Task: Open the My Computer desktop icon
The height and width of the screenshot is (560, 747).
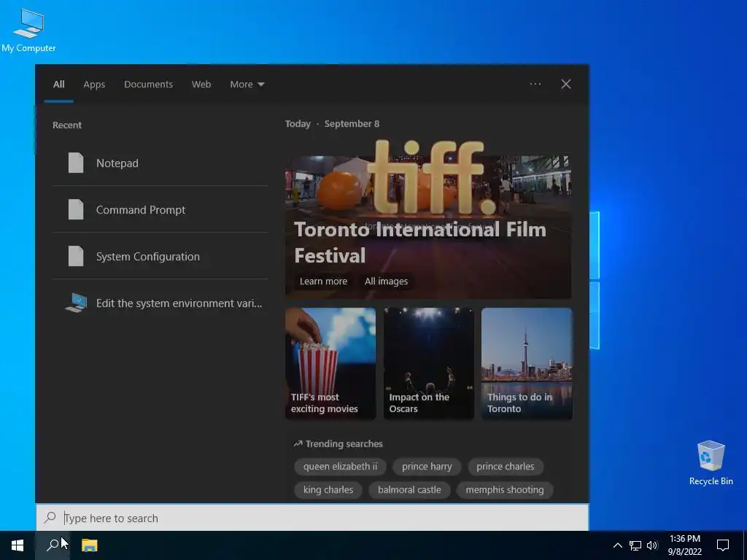Action: (28, 31)
